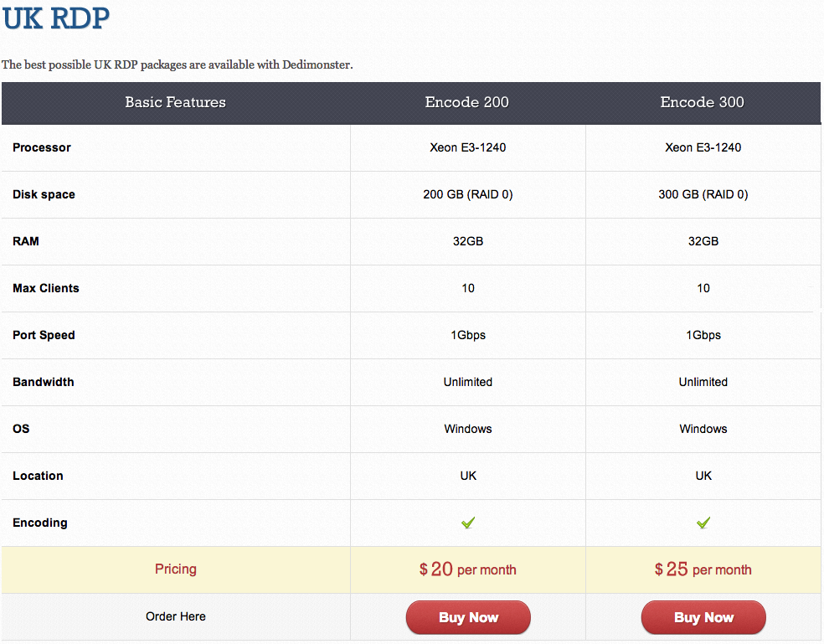
Task: Click Xeon E3-1240 under Encode 300
Action: point(703,147)
